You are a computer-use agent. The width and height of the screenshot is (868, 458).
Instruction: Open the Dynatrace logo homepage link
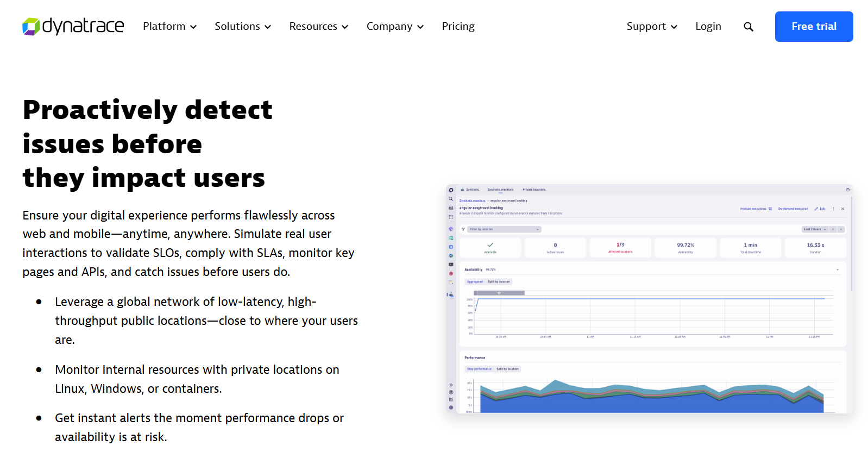(73, 26)
